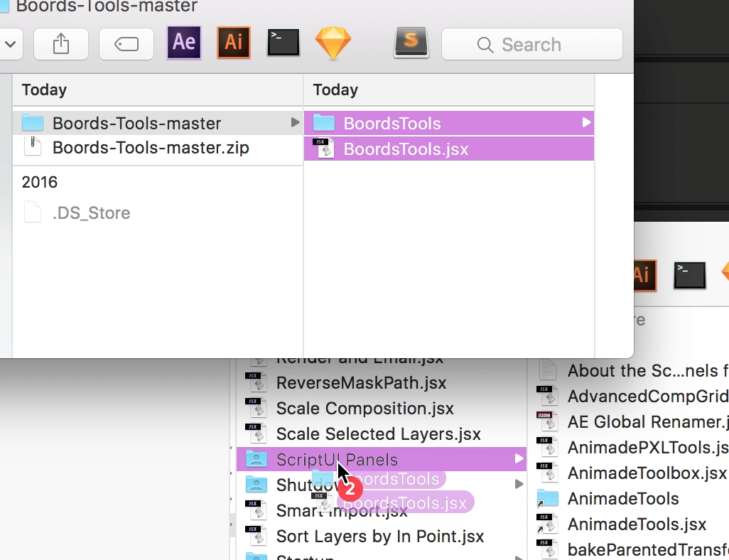This screenshot has height=560, width=729.
Task: Click the AnimadeTools folder alias icon
Action: 547,498
